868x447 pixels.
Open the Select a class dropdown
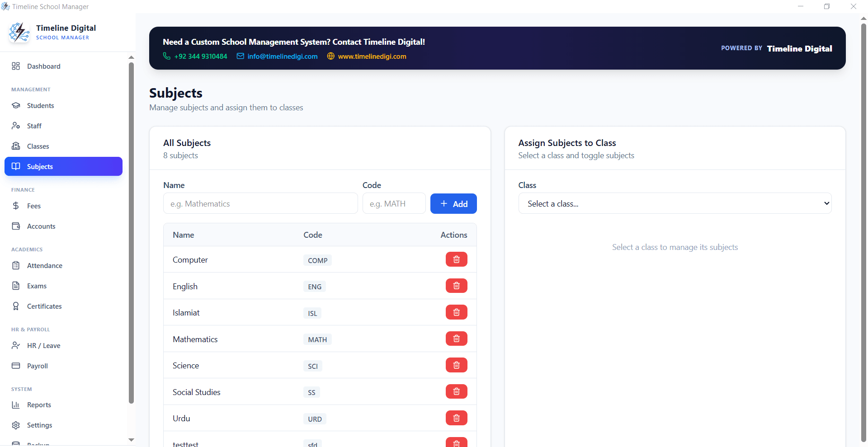click(x=675, y=203)
